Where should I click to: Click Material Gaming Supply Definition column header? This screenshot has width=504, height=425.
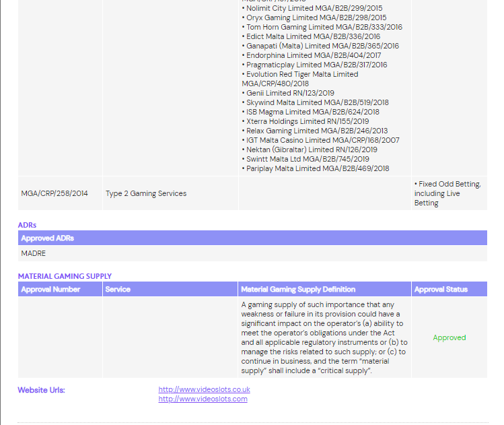(324, 289)
